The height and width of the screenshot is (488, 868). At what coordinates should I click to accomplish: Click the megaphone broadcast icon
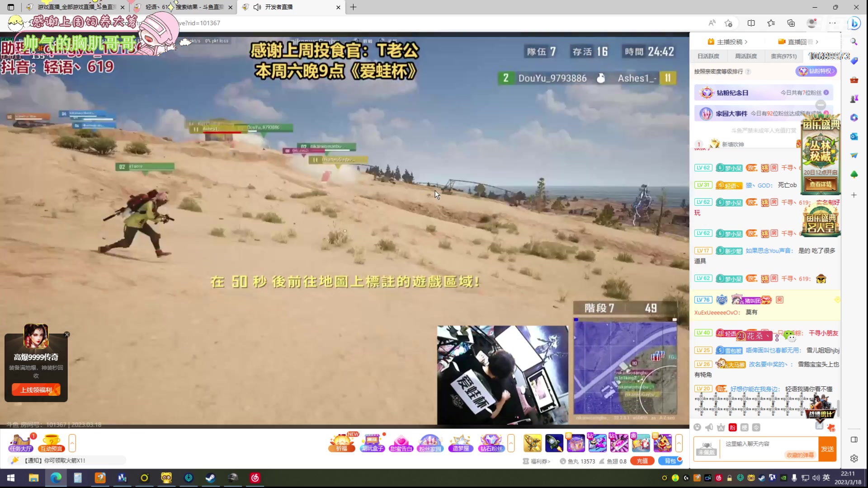[709, 427]
